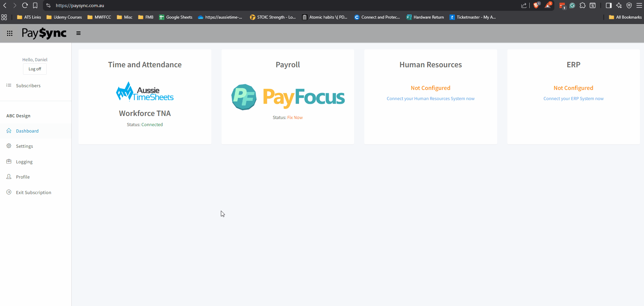Click the Settings gear icon in sidebar
This screenshot has height=306, width=644.
(9, 146)
